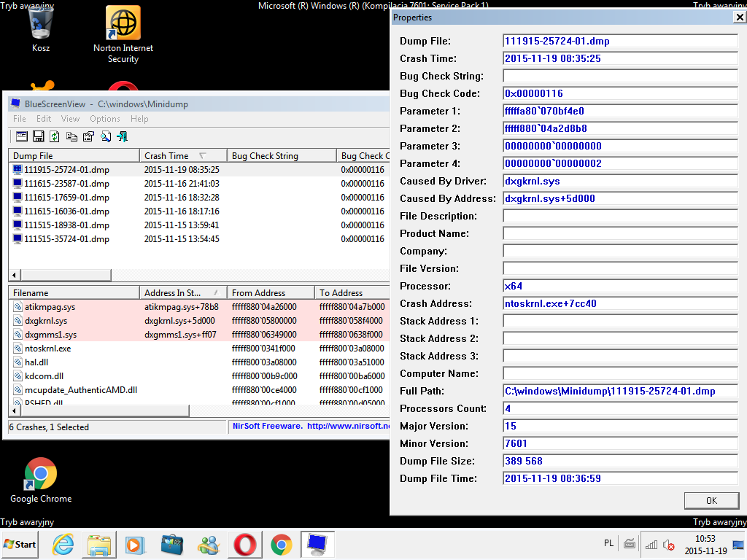Click the taskbar clock showing 10:53
The width and height of the screenshot is (747, 560).
pos(705,545)
